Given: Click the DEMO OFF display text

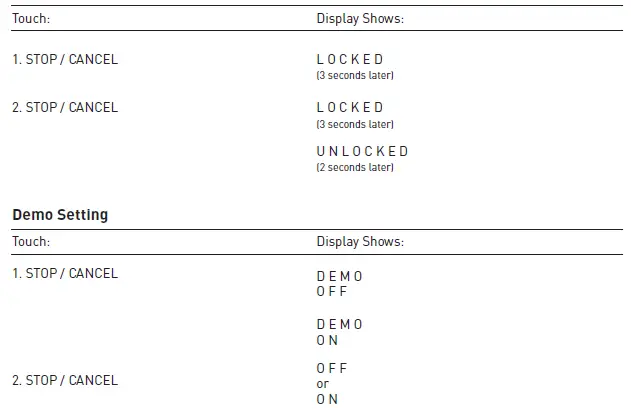Looking at the screenshot, I should [340, 283].
